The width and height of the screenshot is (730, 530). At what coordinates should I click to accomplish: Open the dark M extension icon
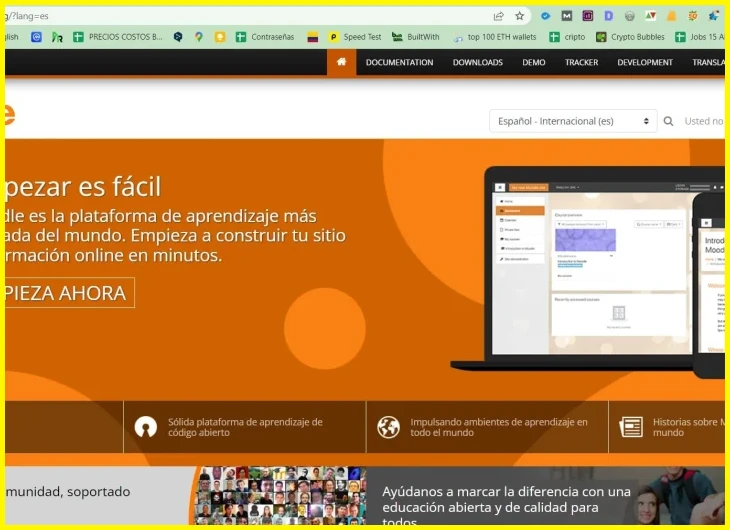click(x=567, y=16)
